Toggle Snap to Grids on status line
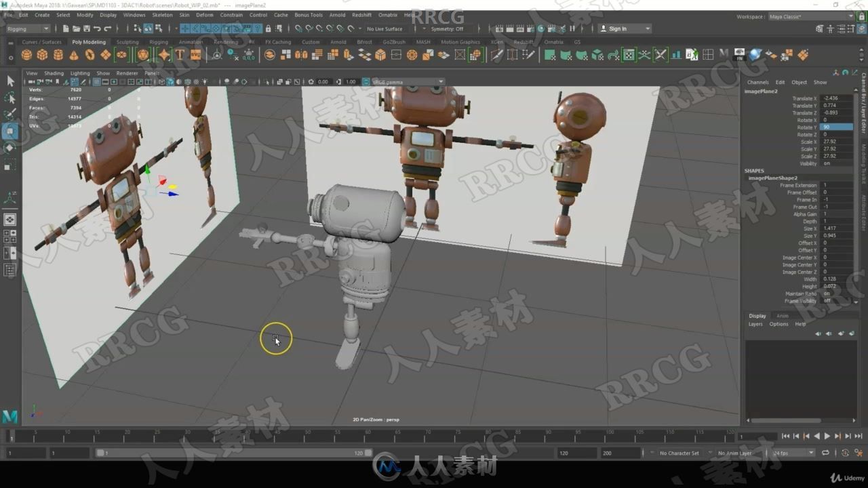Viewport: 868px width, 488px height. (298, 28)
